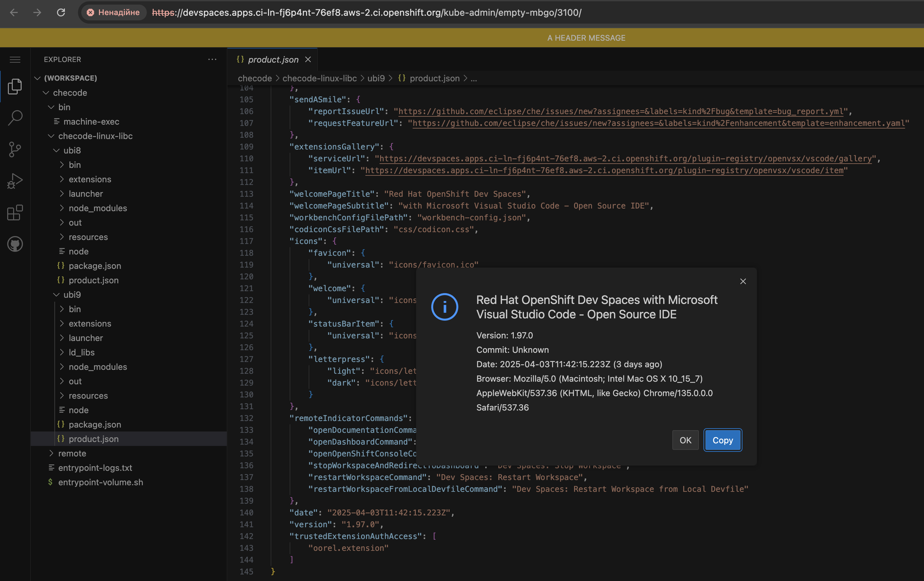
Task: Reload the browser page
Action: pyautogui.click(x=61, y=12)
